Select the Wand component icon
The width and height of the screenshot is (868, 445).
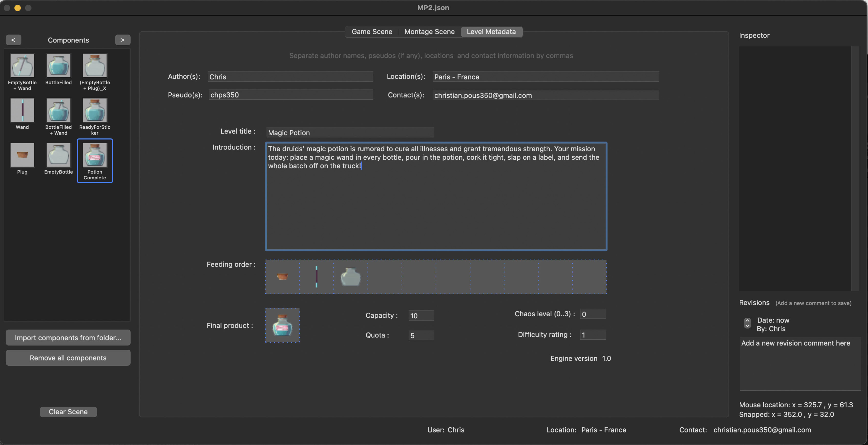pyautogui.click(x=22, y=110)
